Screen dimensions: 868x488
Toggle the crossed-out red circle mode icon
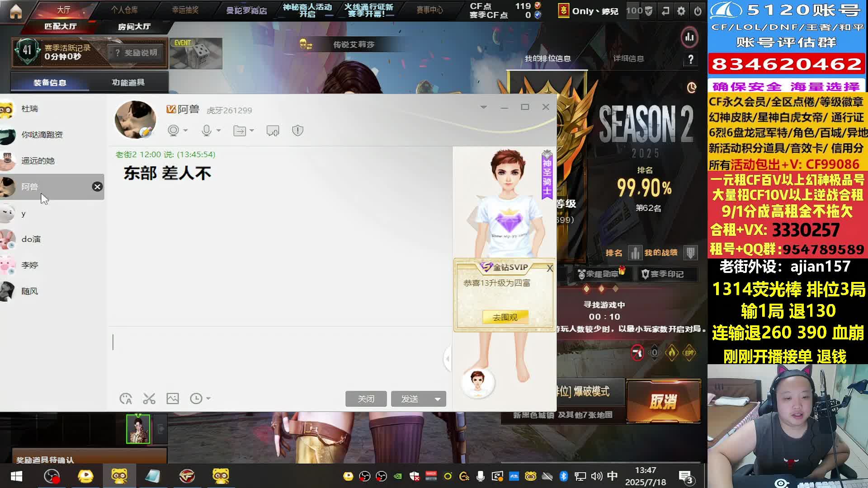637,353
